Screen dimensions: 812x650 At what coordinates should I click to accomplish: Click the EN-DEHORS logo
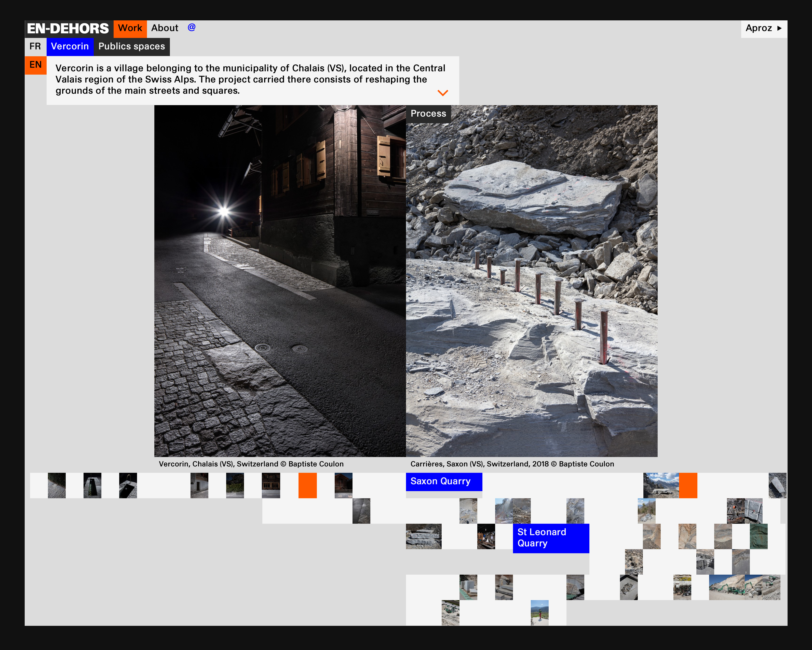click(x=68, y=29)
